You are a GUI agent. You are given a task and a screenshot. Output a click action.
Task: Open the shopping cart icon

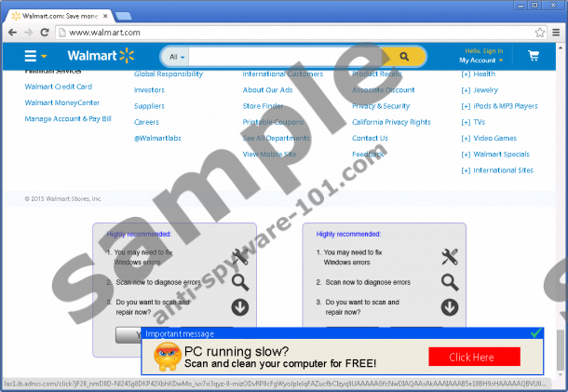pos(534,56)
